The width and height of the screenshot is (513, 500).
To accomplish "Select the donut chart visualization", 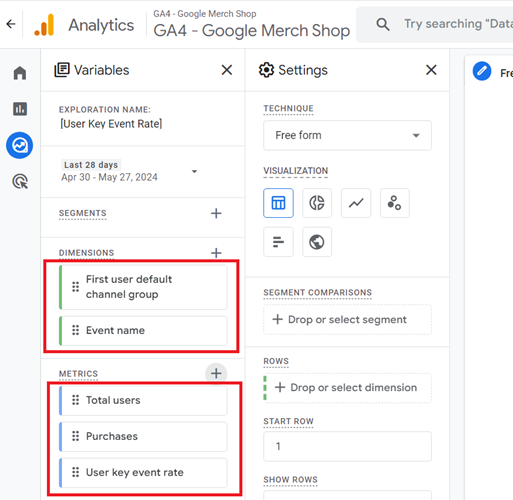I will [x=317, y=203].
